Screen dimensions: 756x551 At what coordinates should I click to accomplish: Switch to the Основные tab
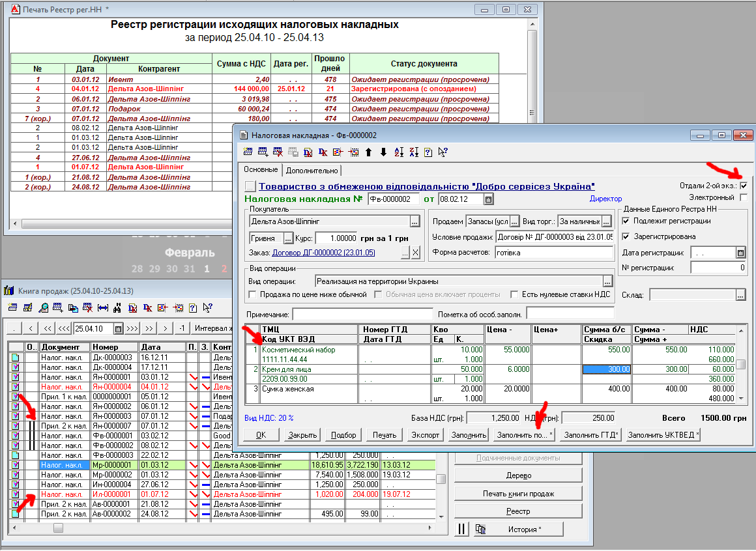pos(261,169)
